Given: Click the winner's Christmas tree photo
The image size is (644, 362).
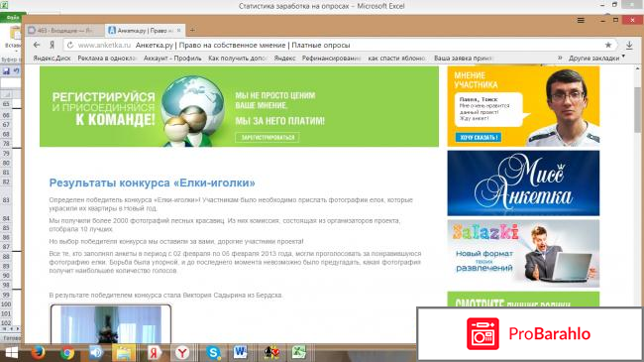Looking at the screenshot, I should [111, 324].
